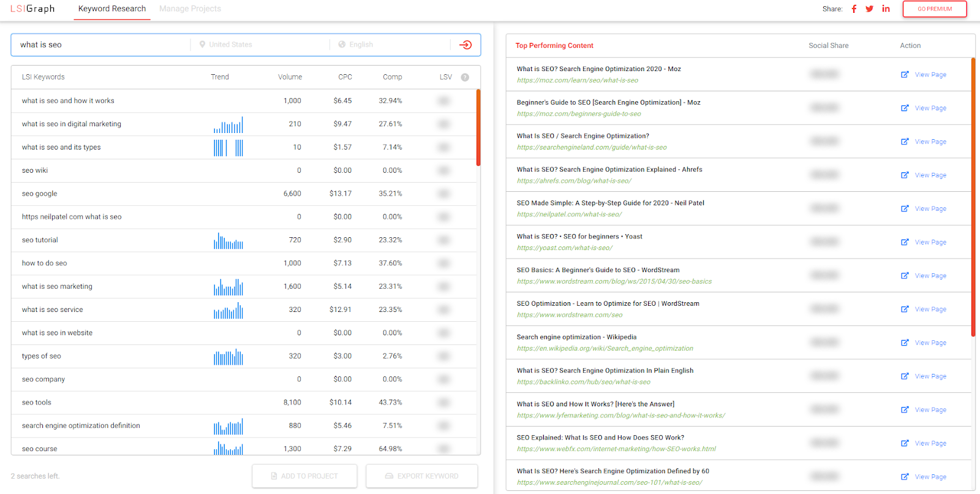Open the Wikipedia Search_engine_optimization link
980x494 pixels.
605,349
